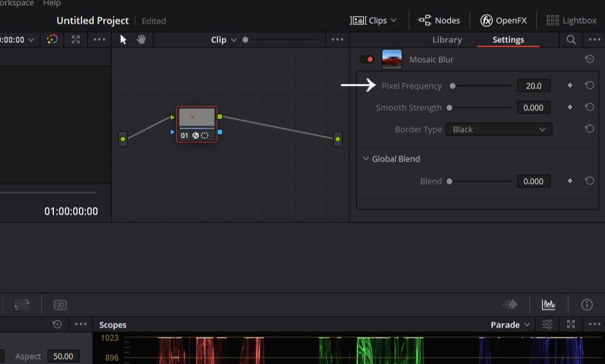Select corrector node 01

tap(197, 124)
